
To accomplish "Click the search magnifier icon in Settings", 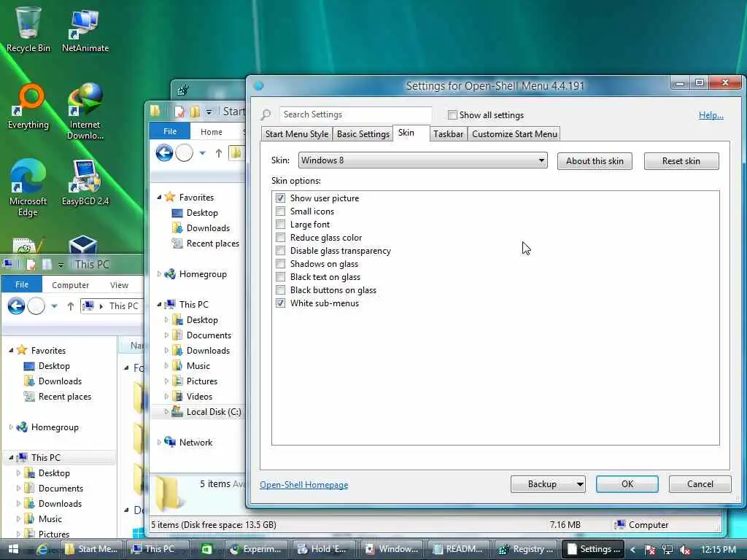I will 266,114.
